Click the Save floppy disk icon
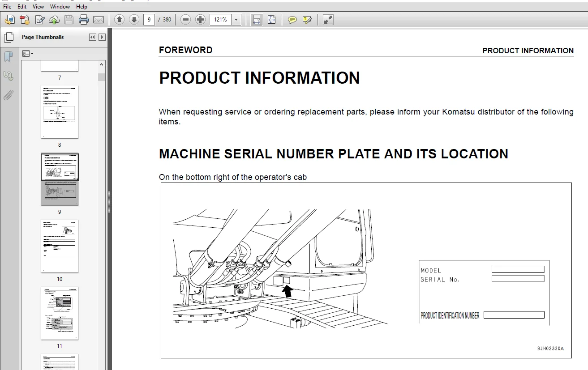The height and width of the screenshot is (370, 588). [x=69, y=20]
